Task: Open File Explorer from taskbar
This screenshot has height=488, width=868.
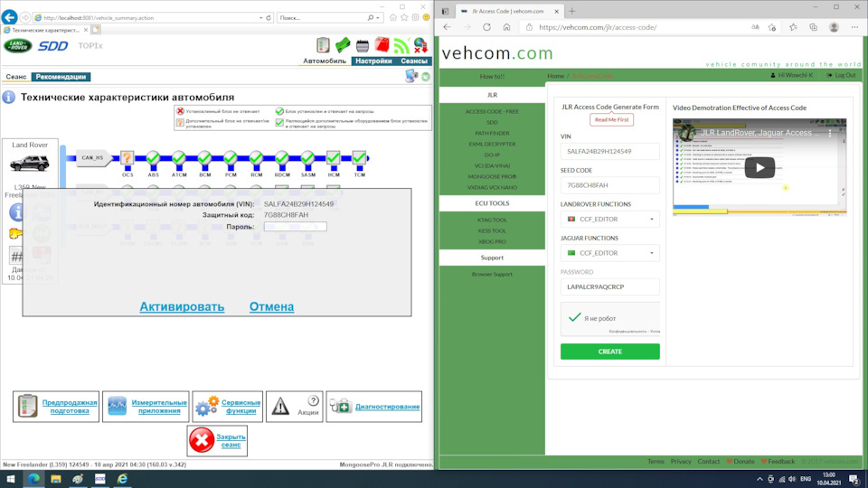Action: pyautogui.click(x=56, y=479)
